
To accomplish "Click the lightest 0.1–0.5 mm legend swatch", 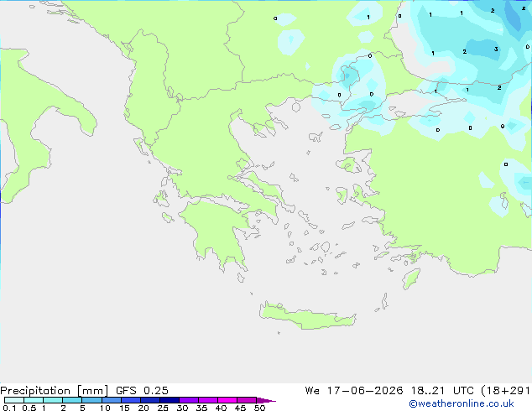I will click(x=14, y=400).
